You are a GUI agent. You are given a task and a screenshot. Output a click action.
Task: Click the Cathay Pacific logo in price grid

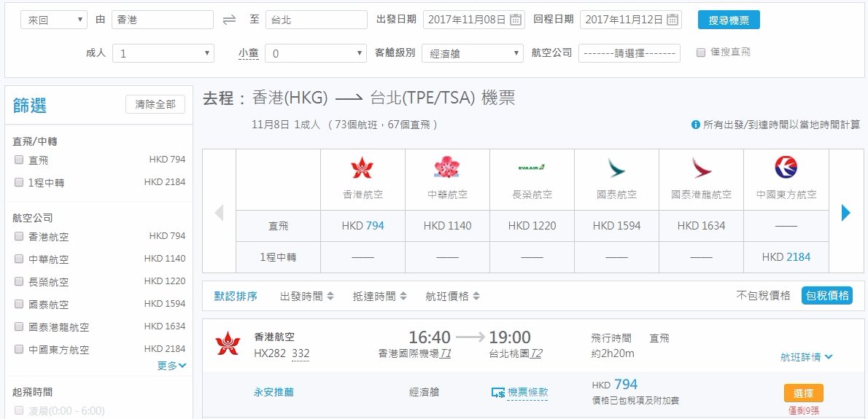[616, 168]
